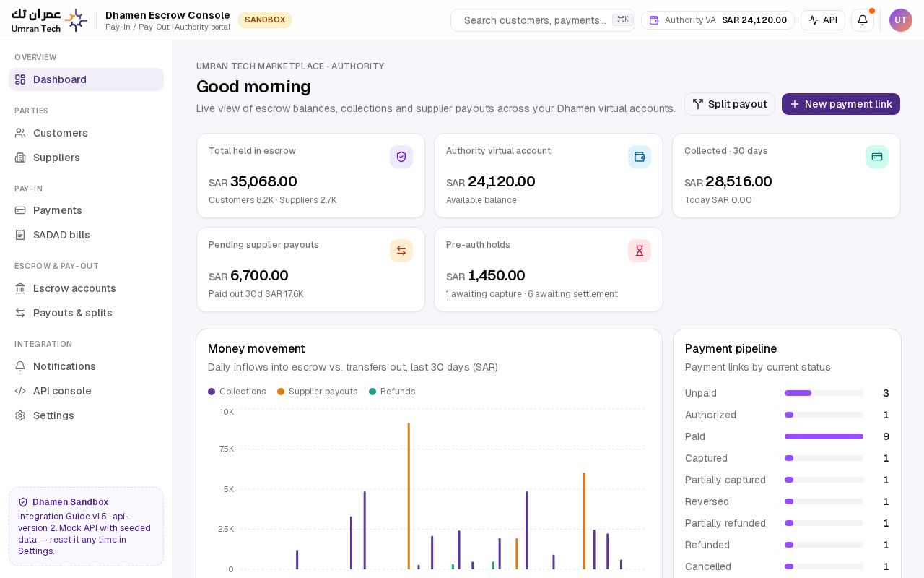Click the wallet icon on Authority virtual account card
This screenshot has width=924, height=578.
[640, 157]
